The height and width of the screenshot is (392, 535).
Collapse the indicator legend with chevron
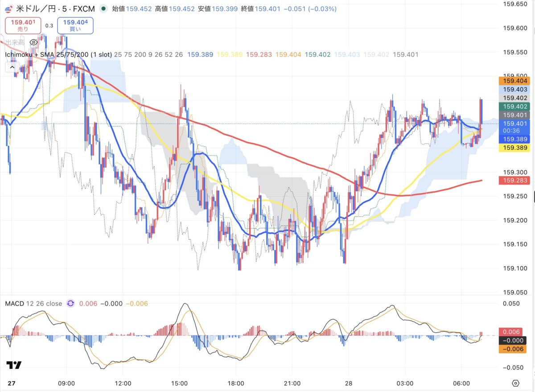click(x=11, y=67)
